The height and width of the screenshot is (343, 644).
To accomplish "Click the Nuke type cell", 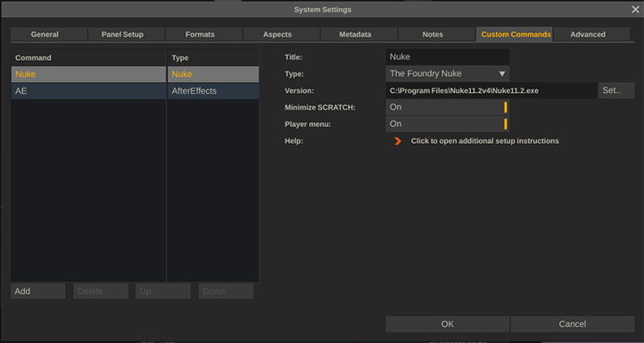I will click(213, 74).
